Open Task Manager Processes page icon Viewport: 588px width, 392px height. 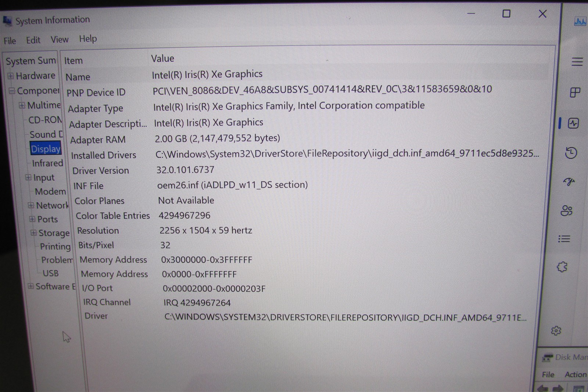575,92
